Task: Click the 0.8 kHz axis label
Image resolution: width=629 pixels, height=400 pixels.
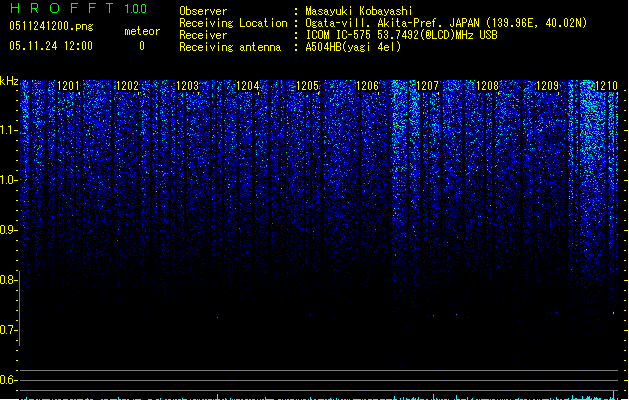Action: click(8, 280)
